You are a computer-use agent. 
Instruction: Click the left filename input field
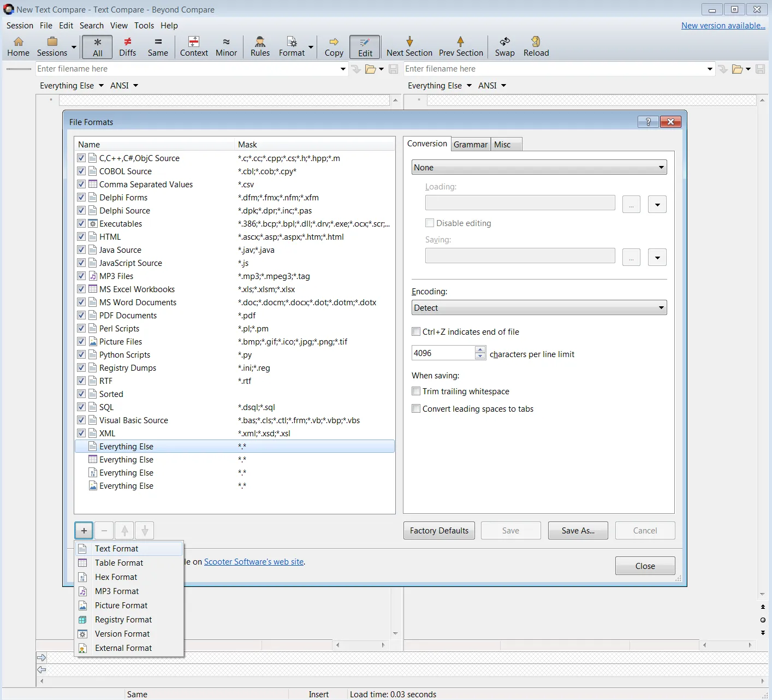(x=186, y=69)
